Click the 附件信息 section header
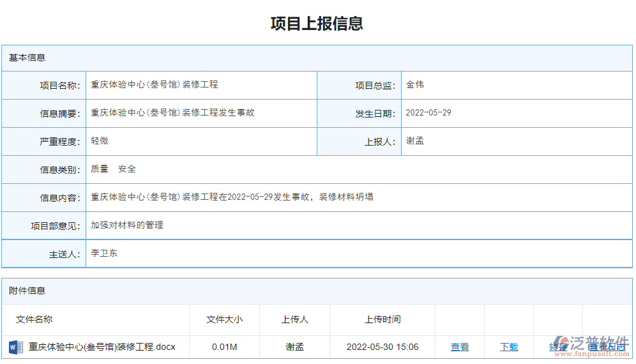Image resolution: width=636 pixels, height=364 pixels. 27,291
